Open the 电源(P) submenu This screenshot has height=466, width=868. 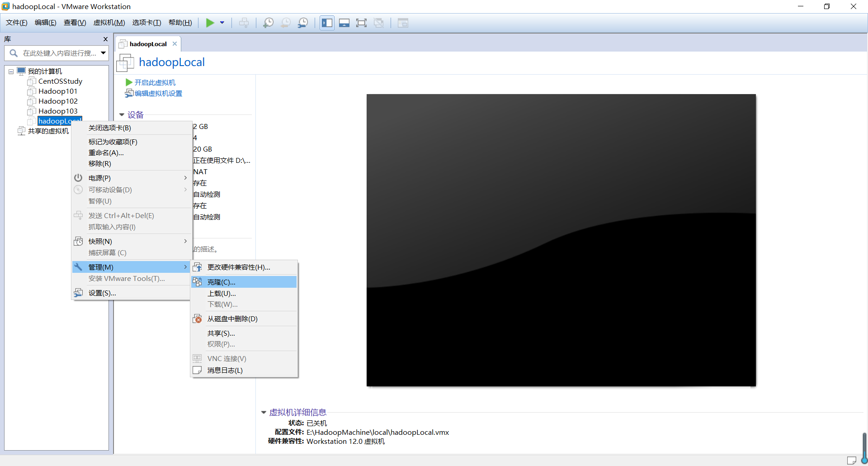click(132, 178)
